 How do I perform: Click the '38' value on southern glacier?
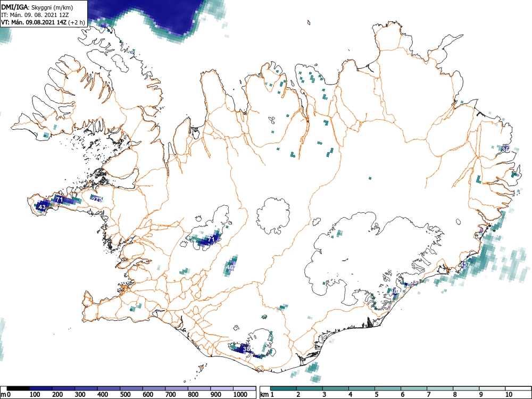247,349
